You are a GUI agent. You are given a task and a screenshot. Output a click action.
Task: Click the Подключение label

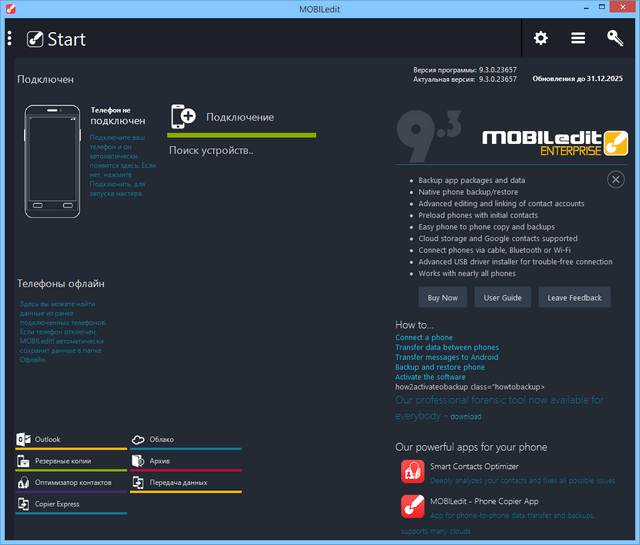240,117
